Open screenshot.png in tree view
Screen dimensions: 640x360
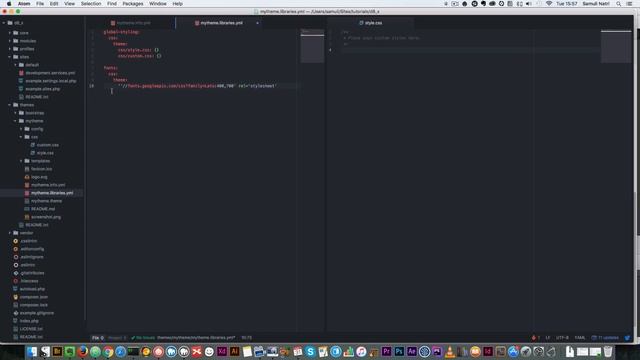(x=46, y=217)
